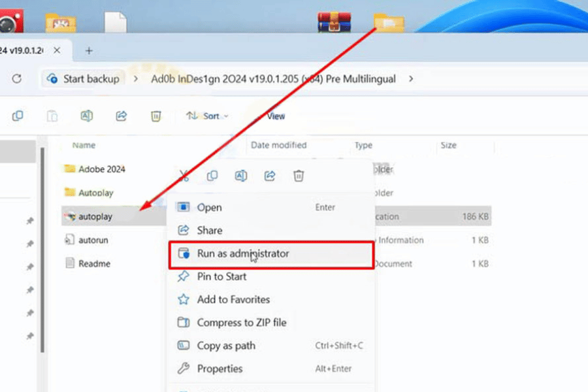Open the Sort dropdown
The height and width of the screenshot is (392, 588).
[207, 116]
